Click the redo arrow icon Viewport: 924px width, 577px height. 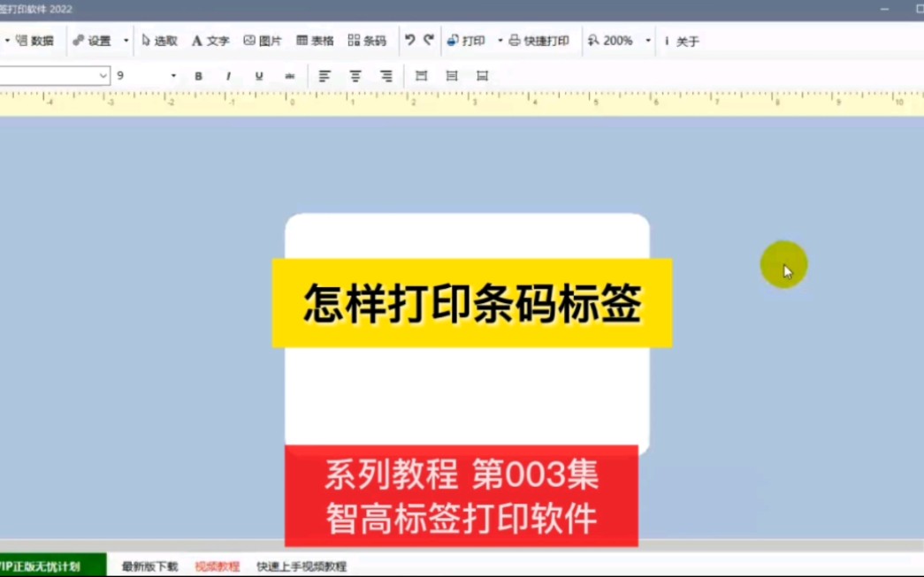click(429, 40)
